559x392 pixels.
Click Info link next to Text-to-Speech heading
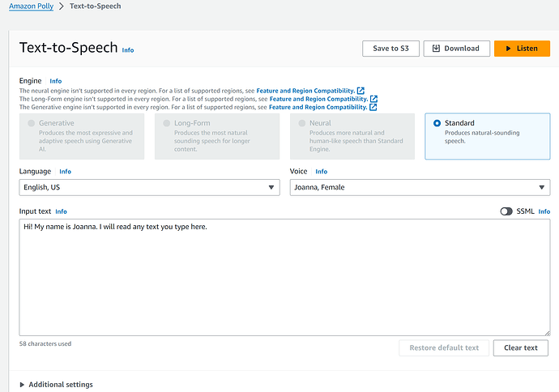click(x=128, y=50)
